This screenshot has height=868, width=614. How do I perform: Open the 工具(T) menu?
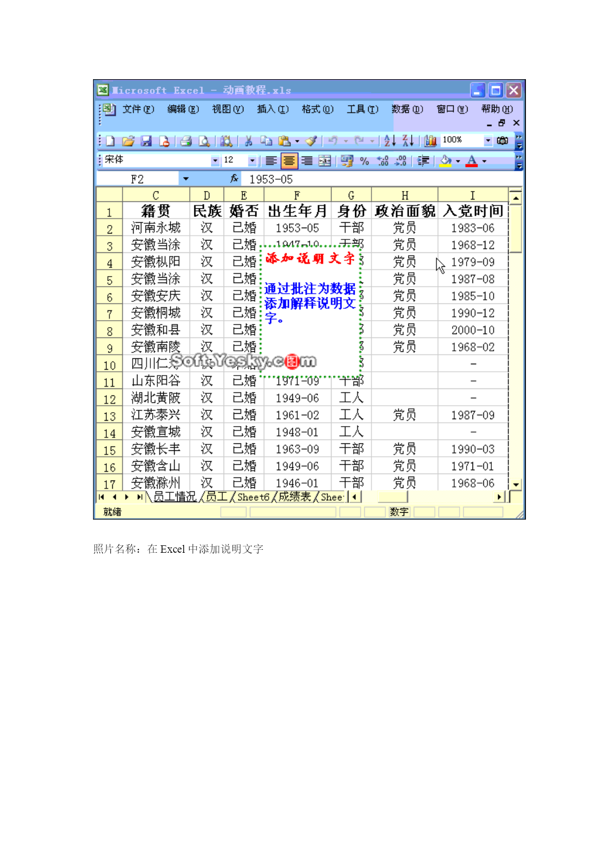coord(363,109)
